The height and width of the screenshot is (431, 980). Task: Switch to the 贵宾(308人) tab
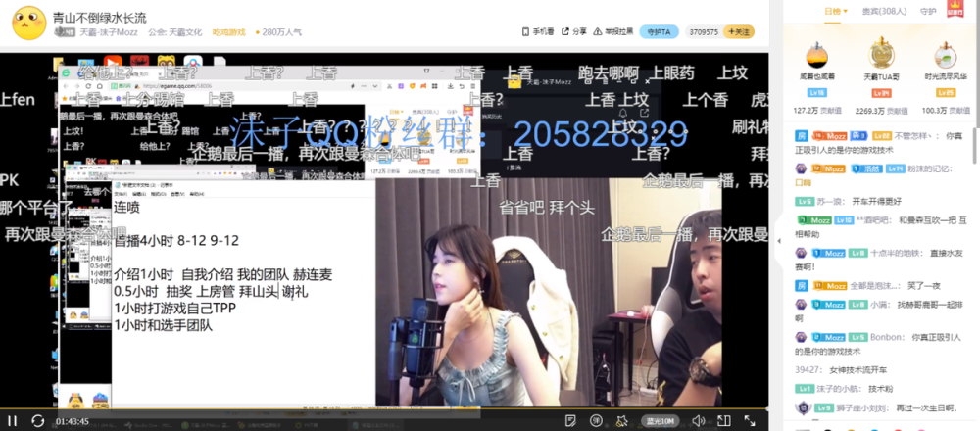point(884,11)
